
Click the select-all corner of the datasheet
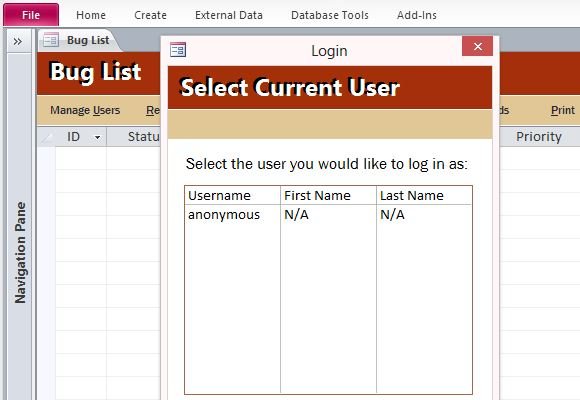46,137
